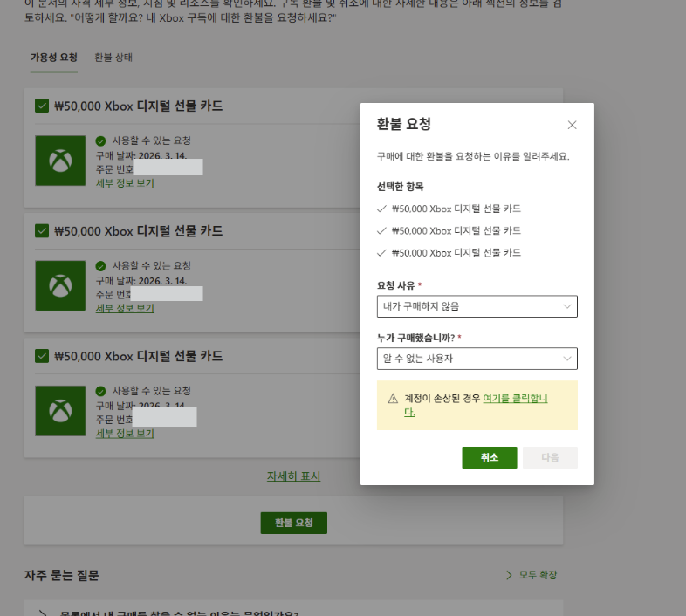The height and width of the screenshot is (616, 686).
Task: Click the 취소 button in dialog
Action: [489, 457]
